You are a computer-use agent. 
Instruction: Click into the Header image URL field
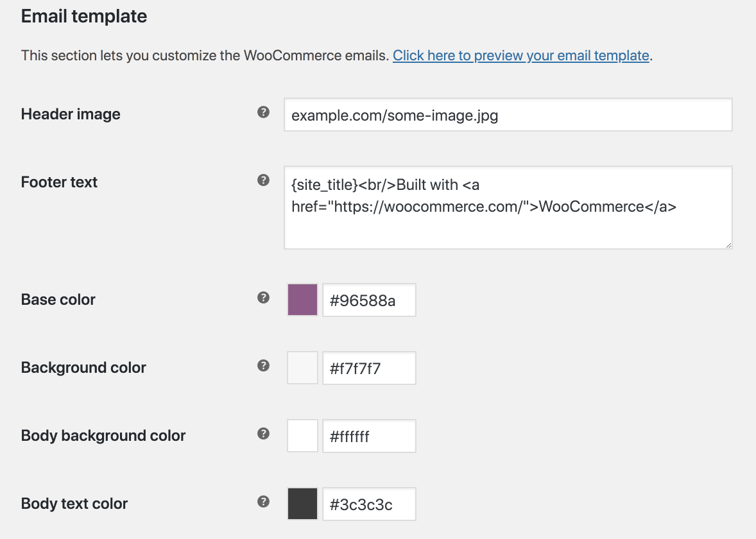508,115
